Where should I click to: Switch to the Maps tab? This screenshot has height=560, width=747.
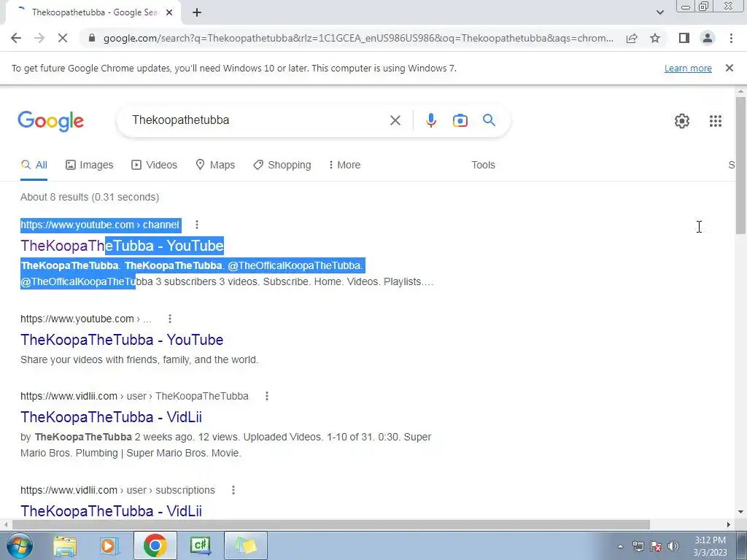(215, 165)
